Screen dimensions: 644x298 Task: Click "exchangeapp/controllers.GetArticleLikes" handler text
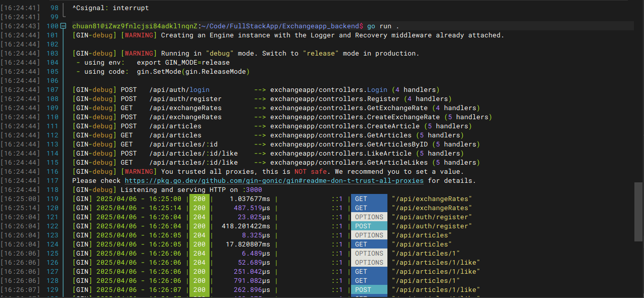click(349, 163)
